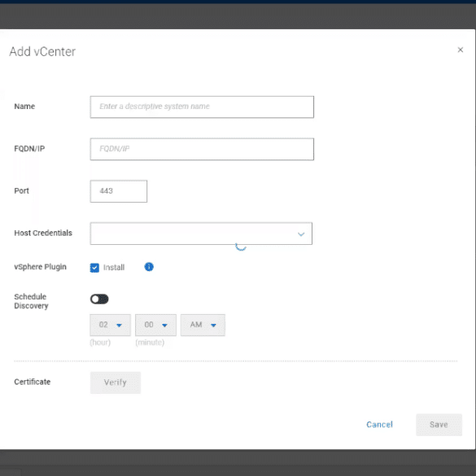Screen dimensions: 476x476
Task: Close the Add vCenter dialog
Action: (461, 50)
